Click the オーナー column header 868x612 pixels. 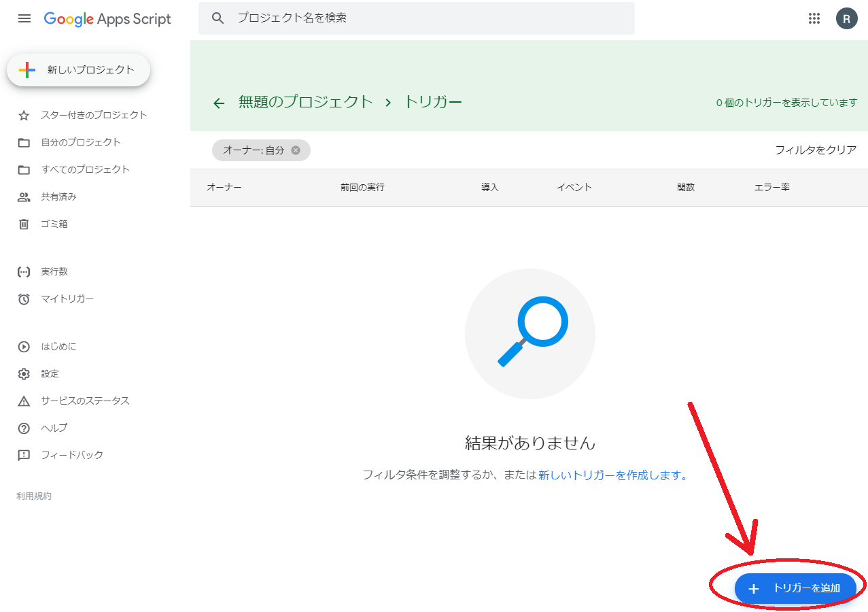tap(224, 187)
